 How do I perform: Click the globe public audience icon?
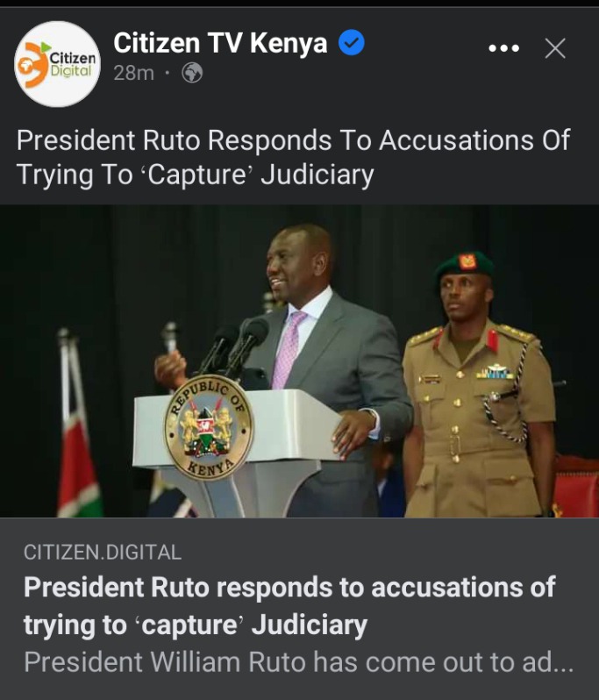[x=192, y=73]
